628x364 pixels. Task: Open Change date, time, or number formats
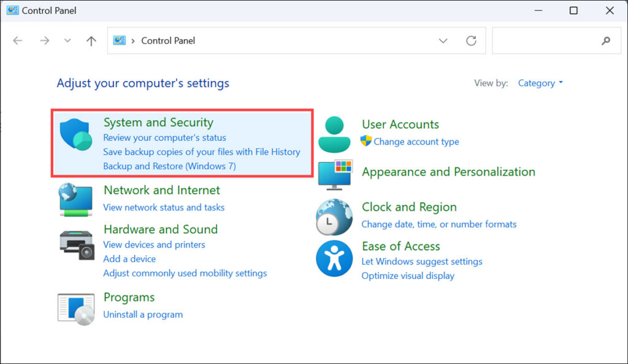(x=439, y=224)
